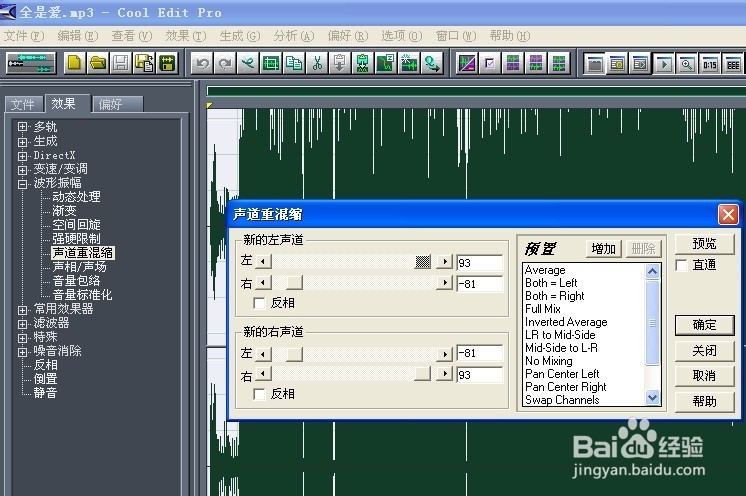Expand the 多轨 tree node
Screen dimensions: 746x496
point(22,126)
